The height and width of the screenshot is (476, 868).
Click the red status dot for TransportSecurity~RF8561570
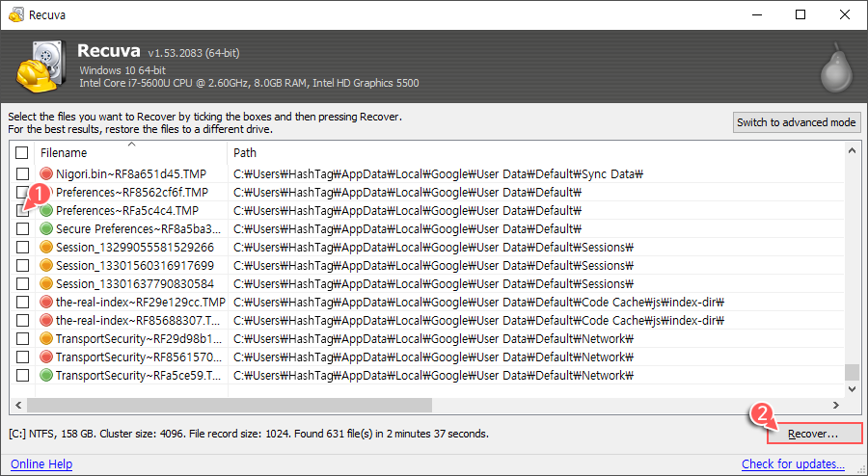[x=46, y=357]
